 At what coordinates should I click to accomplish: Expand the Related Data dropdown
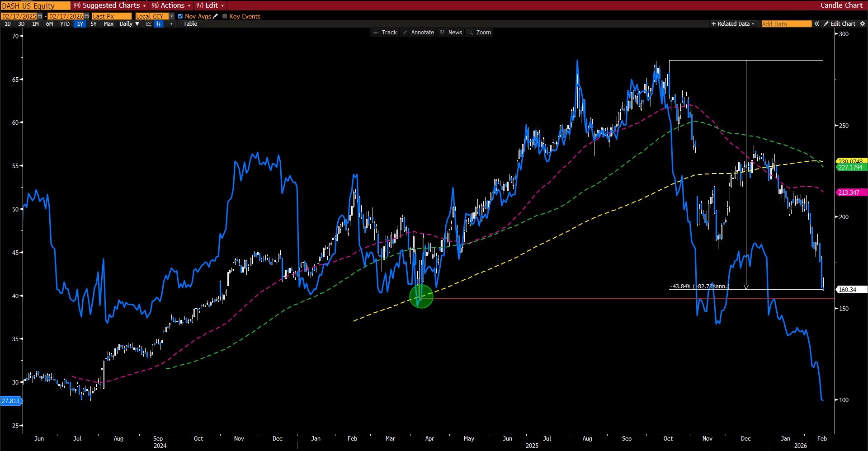pos(733,24)
